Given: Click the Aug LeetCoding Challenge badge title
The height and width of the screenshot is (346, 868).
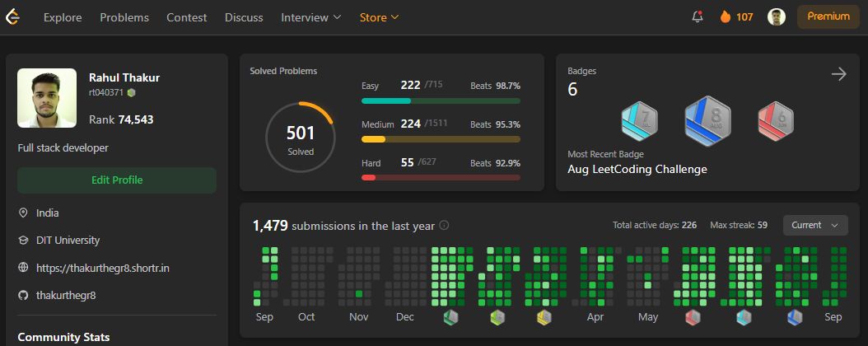Looking at the screenshot, I should pyautogui.click(x=637, y=170).
